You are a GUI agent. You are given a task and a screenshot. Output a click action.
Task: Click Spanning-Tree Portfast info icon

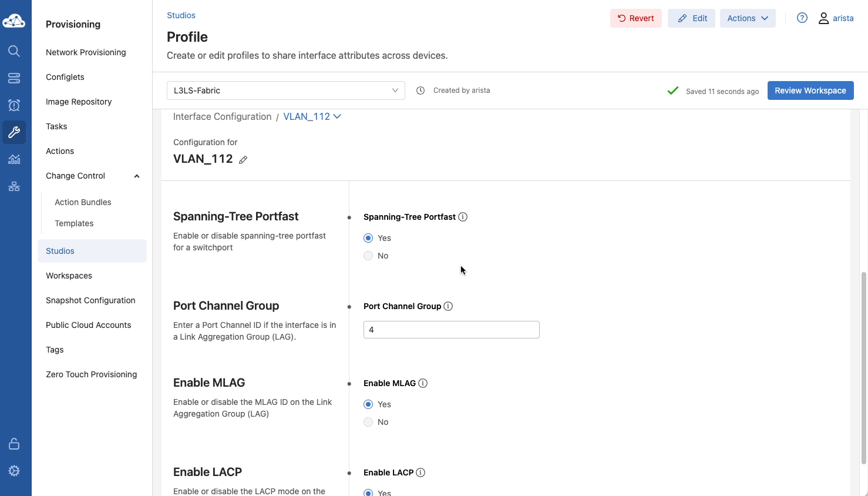pos(463,217)
